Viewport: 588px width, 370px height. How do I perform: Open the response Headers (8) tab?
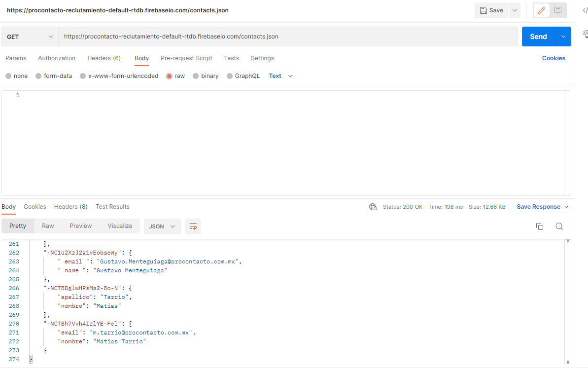[71, 207]
